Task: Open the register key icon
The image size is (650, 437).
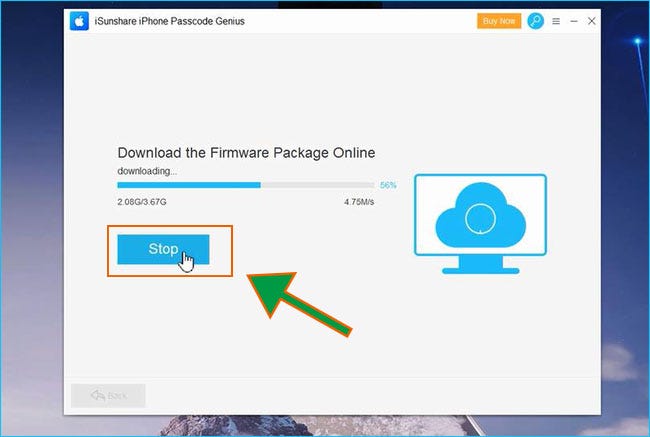Action: [535, 21]
